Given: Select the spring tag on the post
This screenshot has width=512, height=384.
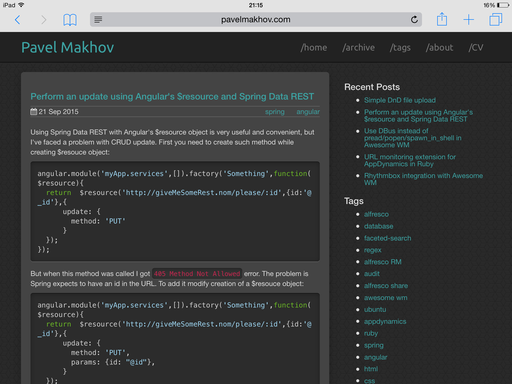Looking at the screenshot, I should click(275, 112).
